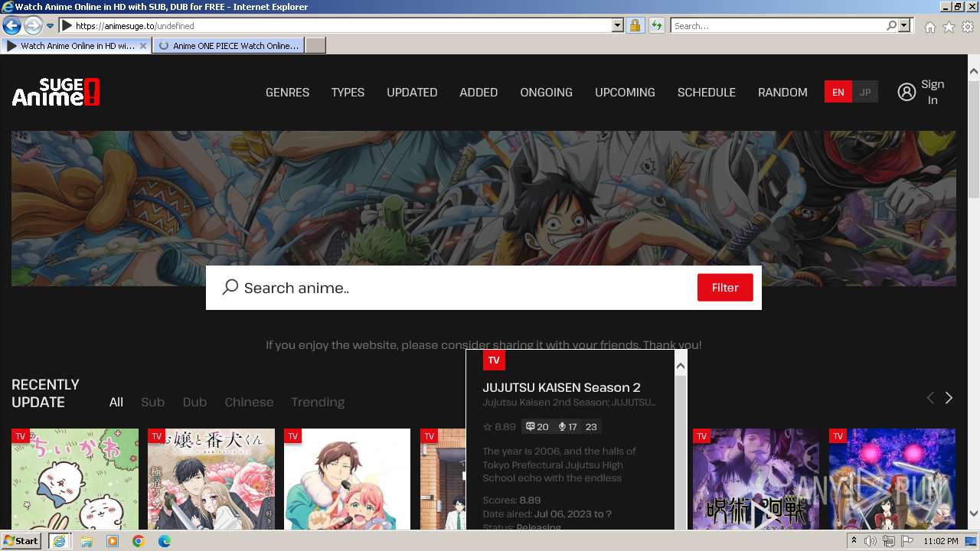Click the Windows Start button

tap(21, 541)
